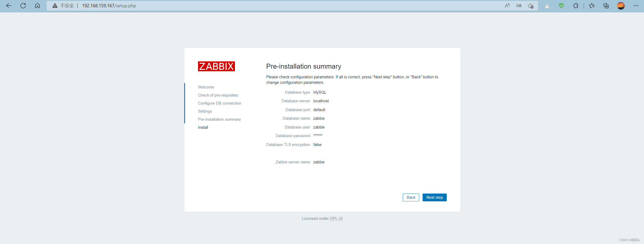Click the Database password label
The width and height of the screenshot is (644, 244).
coord(293,136)
